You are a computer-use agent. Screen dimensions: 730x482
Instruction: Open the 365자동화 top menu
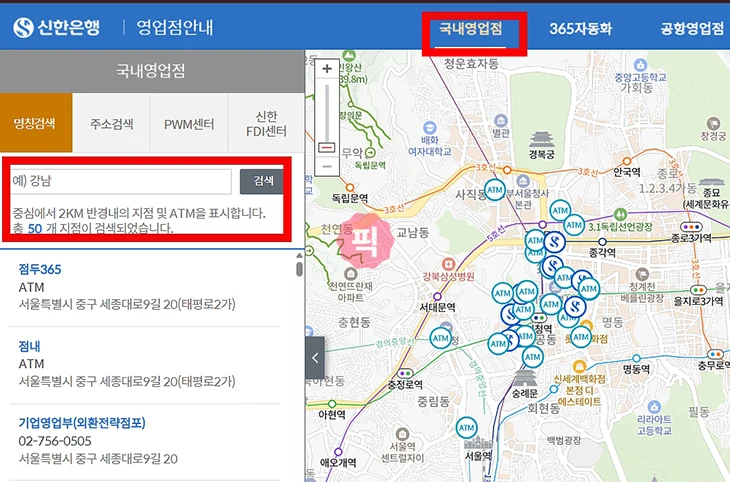[581, 28]
